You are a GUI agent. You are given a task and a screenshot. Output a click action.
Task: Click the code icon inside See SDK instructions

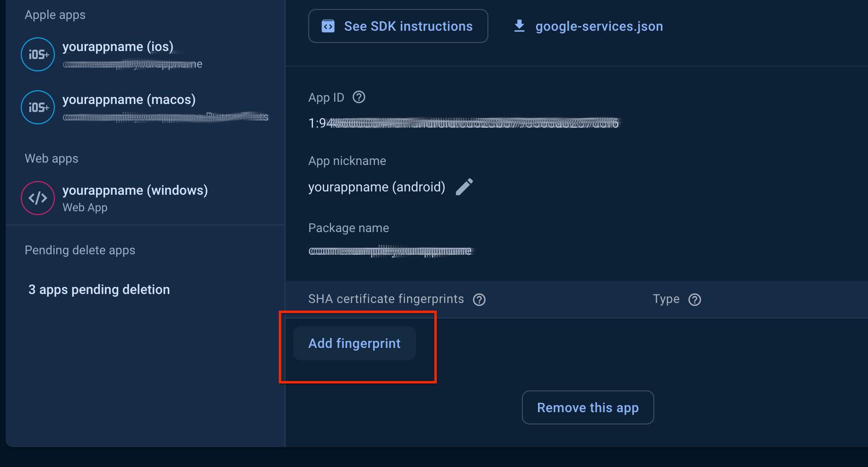click(x=328, y=26)
